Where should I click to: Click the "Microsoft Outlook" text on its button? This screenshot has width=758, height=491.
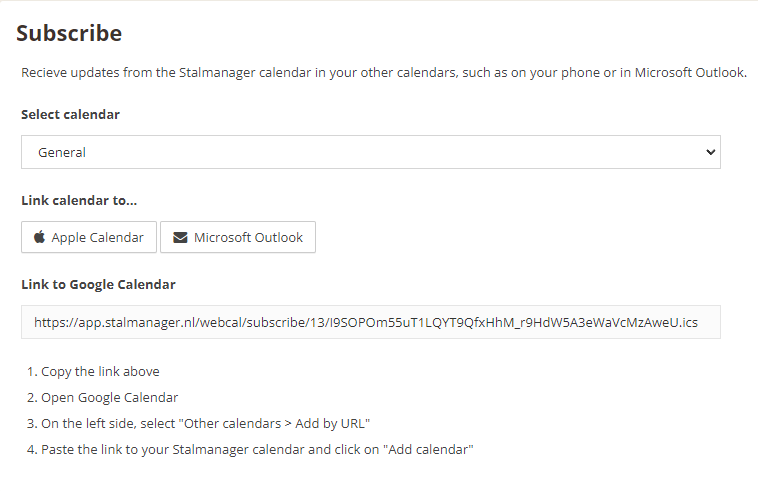click(248, 237)
